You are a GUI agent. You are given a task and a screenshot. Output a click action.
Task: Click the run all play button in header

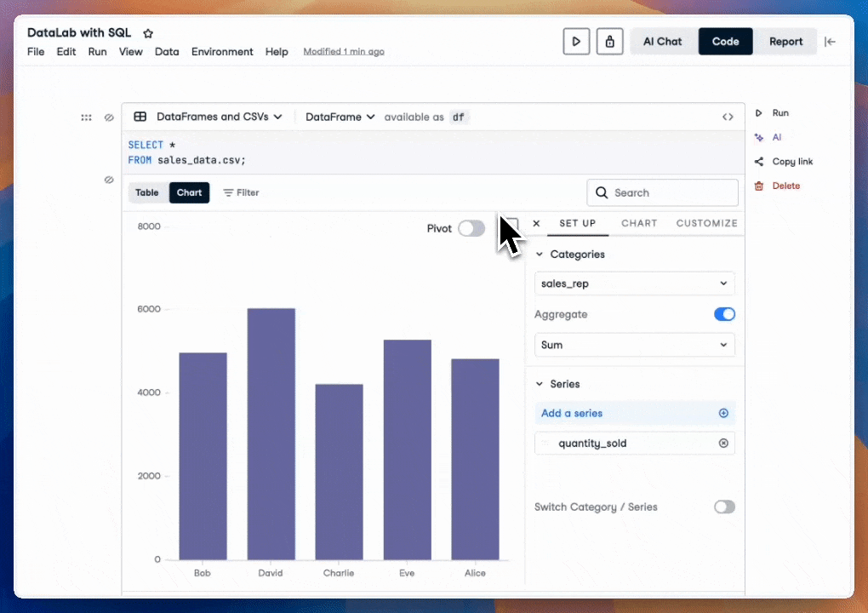(x=576, y=42)
